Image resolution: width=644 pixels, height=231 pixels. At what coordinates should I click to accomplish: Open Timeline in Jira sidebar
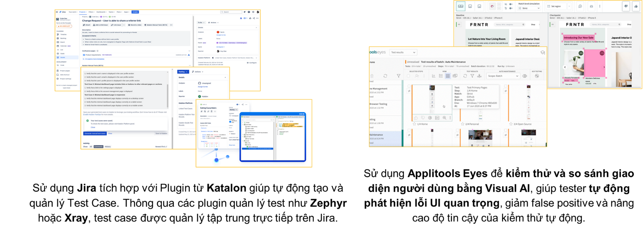tap(61, 35)
